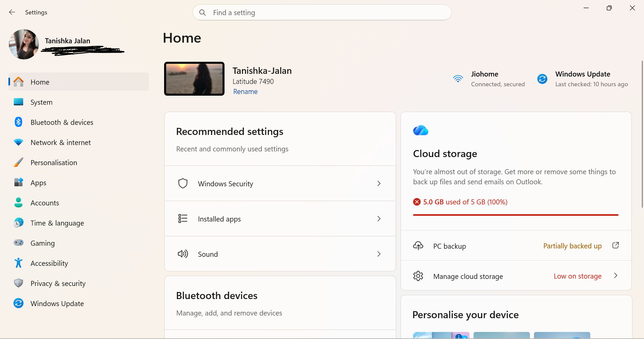Open Manage cloud storage chevron
Image resolution: width=644 pixels, height=339 pixels.
click(616, 276)
